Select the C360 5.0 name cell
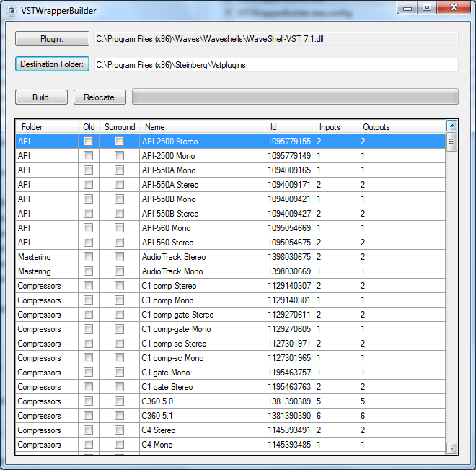The width and height of the screenshot is (476, 470). coord(202,401)
